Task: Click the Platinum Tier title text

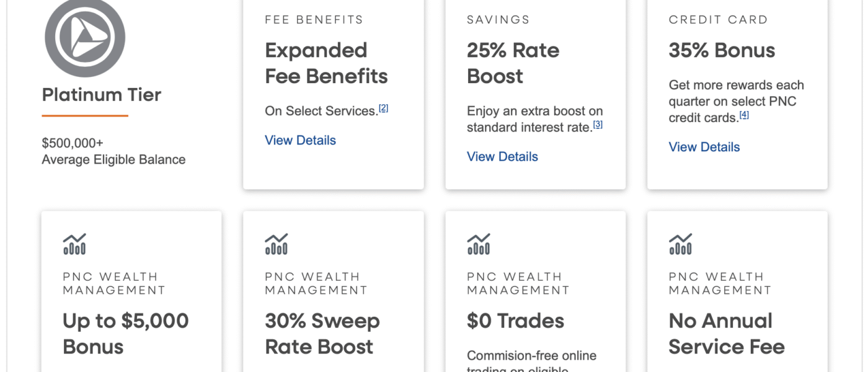Action: (x=102, y=95)
